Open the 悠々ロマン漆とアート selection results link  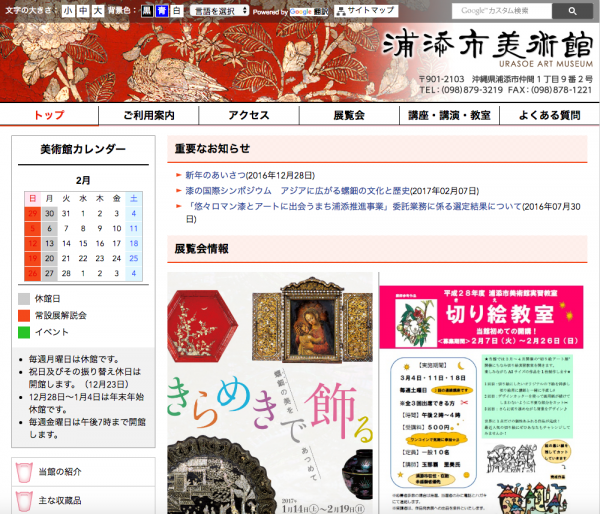(354, 207)
